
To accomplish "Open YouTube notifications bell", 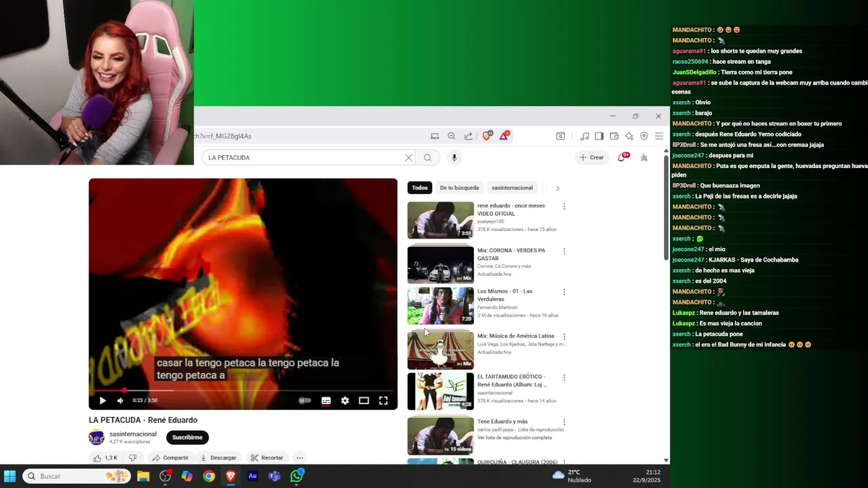I will [x=621, y=157].
